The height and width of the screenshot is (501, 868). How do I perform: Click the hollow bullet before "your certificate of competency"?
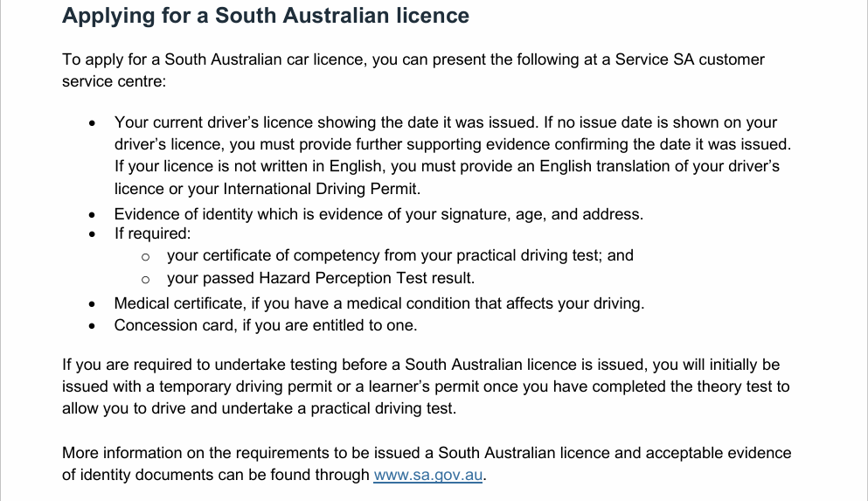pyautogui.click(x=146, y=257)
